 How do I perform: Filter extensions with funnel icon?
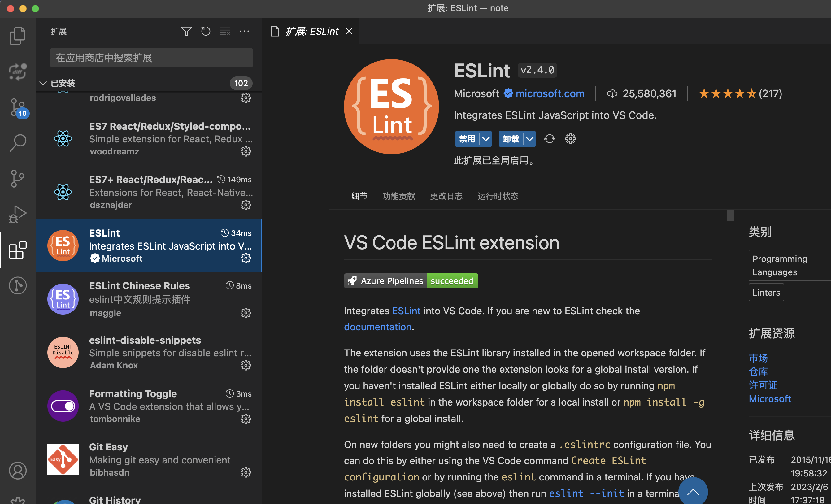186,31
